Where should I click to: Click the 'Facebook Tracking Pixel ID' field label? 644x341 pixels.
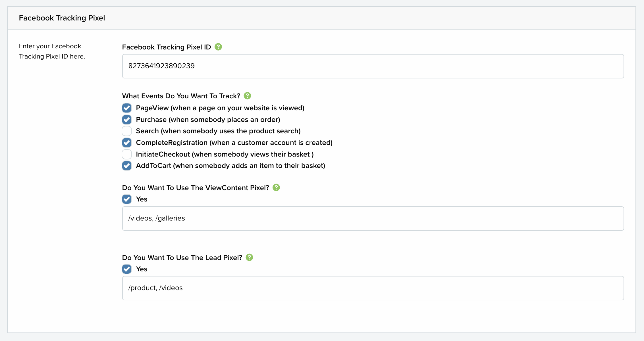[167, 47]
